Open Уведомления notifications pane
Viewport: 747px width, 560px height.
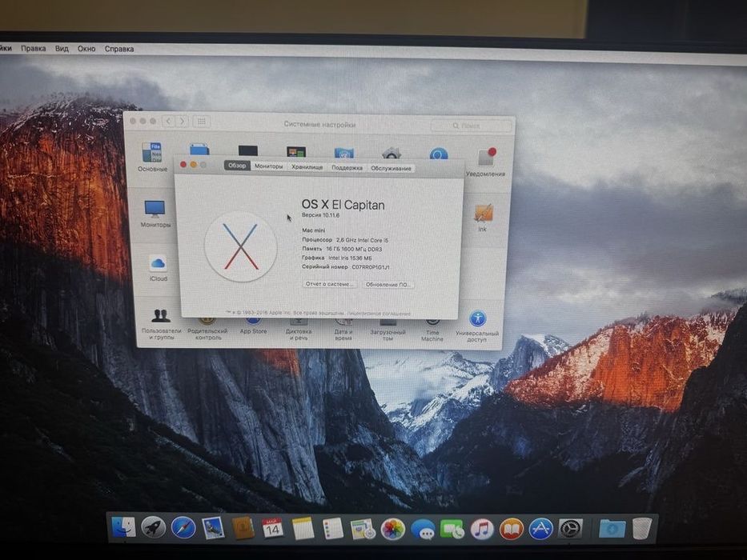[485, 162]
